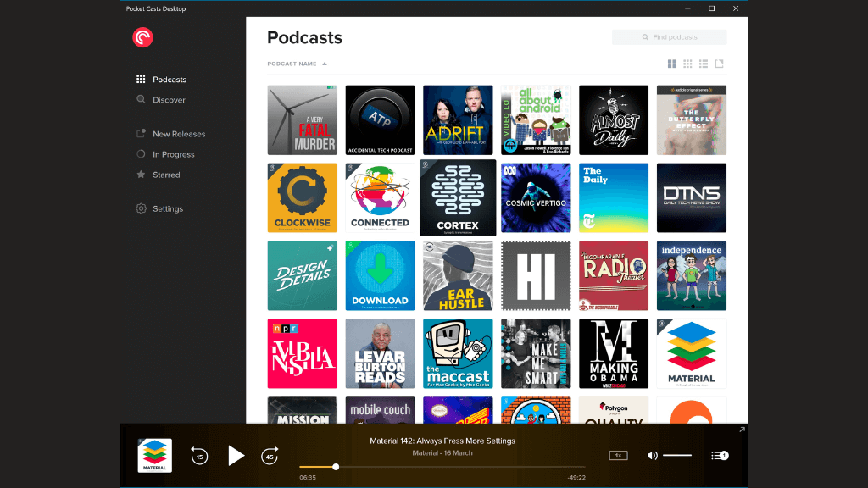The height and width of the screenshot is (488, 868).
Task: Click Material artwork in the player bar
Action: [x=154, y=455]
